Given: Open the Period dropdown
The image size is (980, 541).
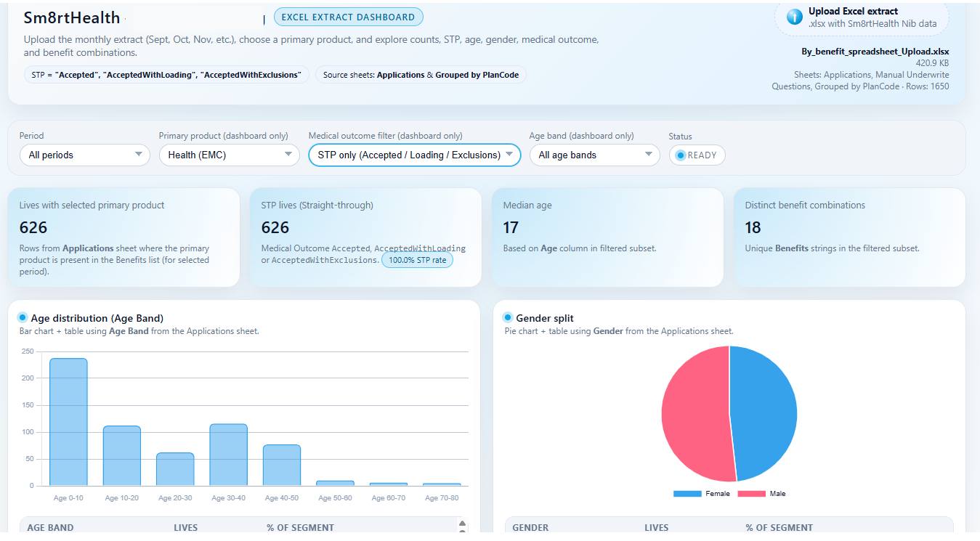Looking at the screenshot, I should coord(85,155).
